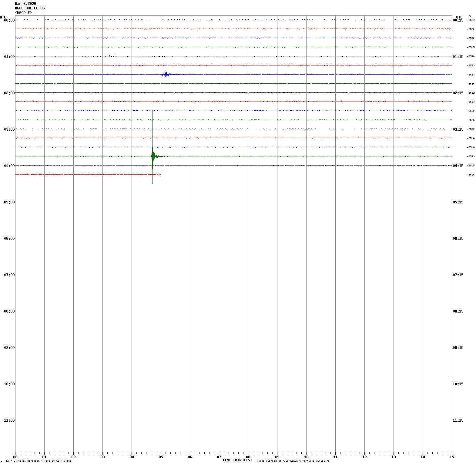The height and width of the screenshot is (465, 476).
Task: Click the DC offset value -9545
Action: 471,84
